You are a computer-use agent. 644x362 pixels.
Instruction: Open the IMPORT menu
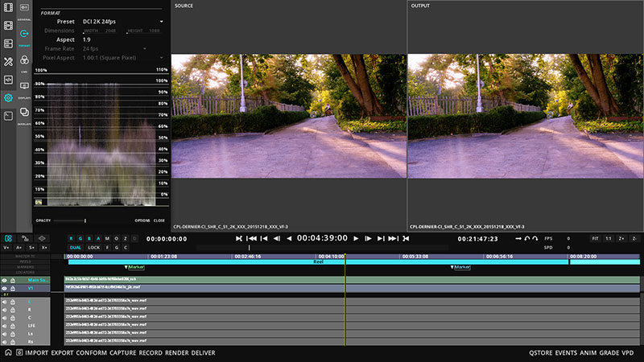click(x=36, y=352)
